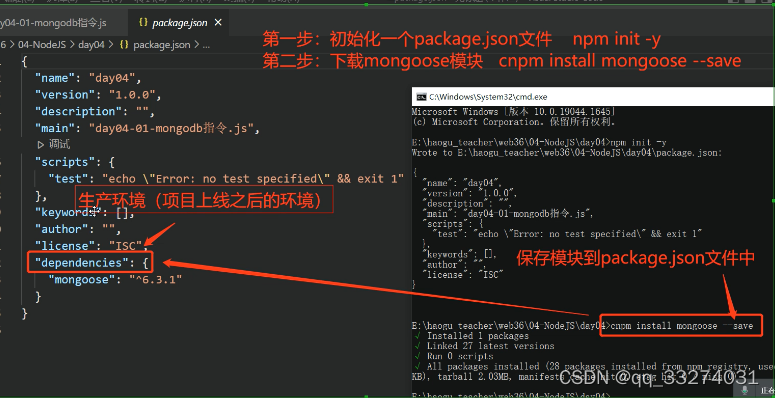Run the 调试 debug CodeLens above scripts

(59, 145)
